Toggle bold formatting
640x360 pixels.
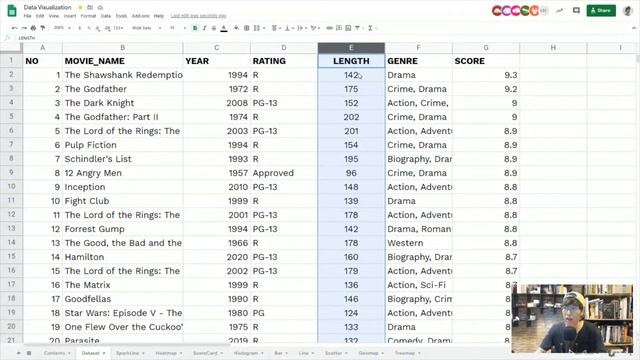tap(195, 28)
